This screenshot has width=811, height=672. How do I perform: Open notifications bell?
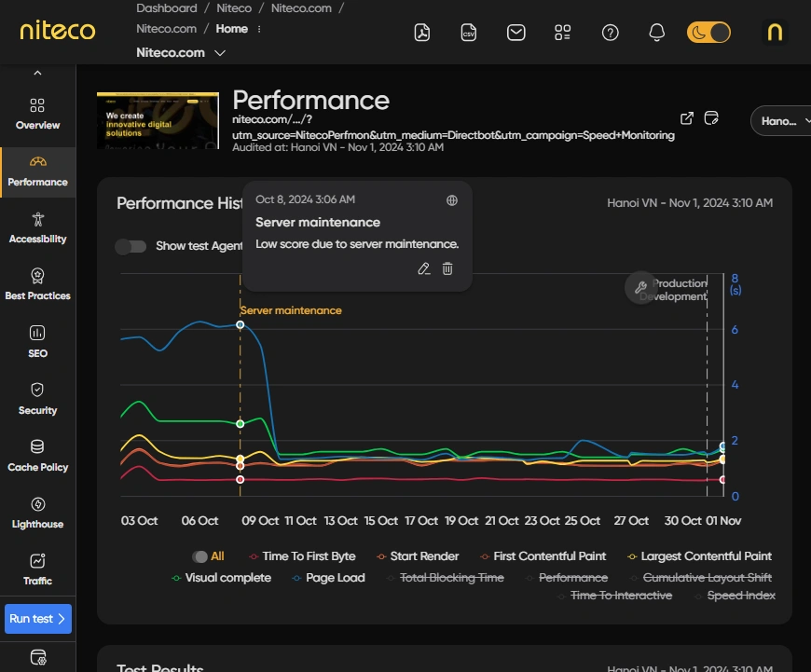click(x=657, y=33)
